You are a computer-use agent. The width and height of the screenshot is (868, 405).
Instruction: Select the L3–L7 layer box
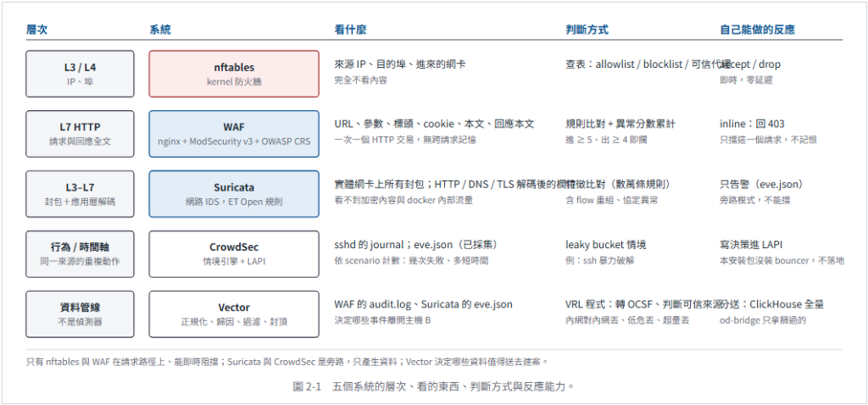click(80, 194)
